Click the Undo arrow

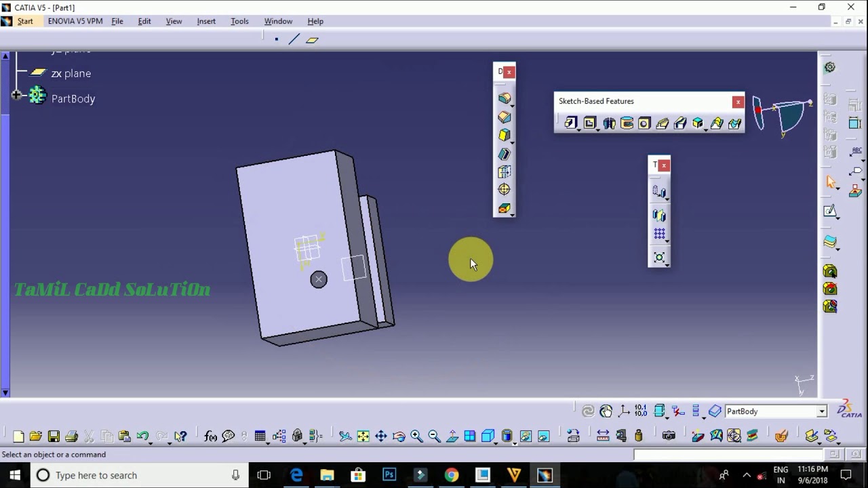click(x=142, y=436)
